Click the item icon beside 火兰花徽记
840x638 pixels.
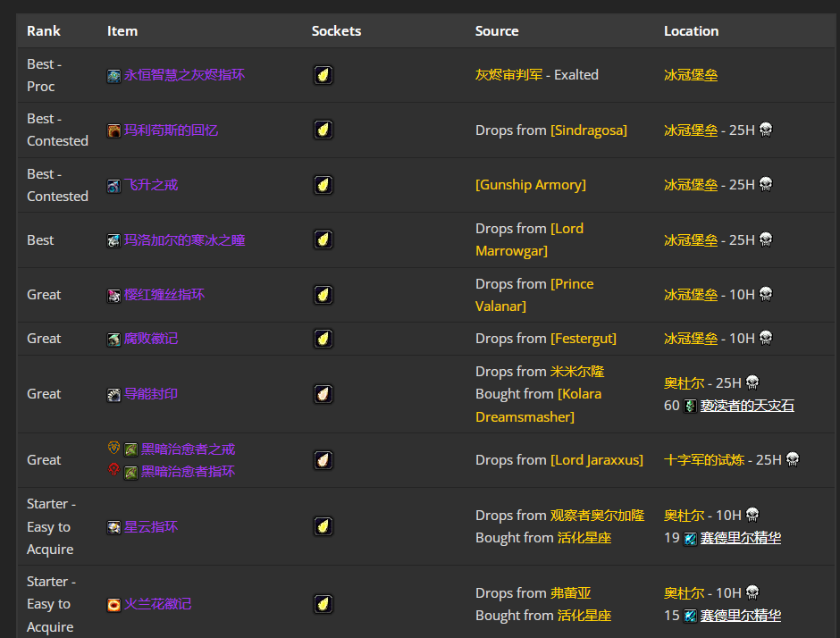[113, 605]
